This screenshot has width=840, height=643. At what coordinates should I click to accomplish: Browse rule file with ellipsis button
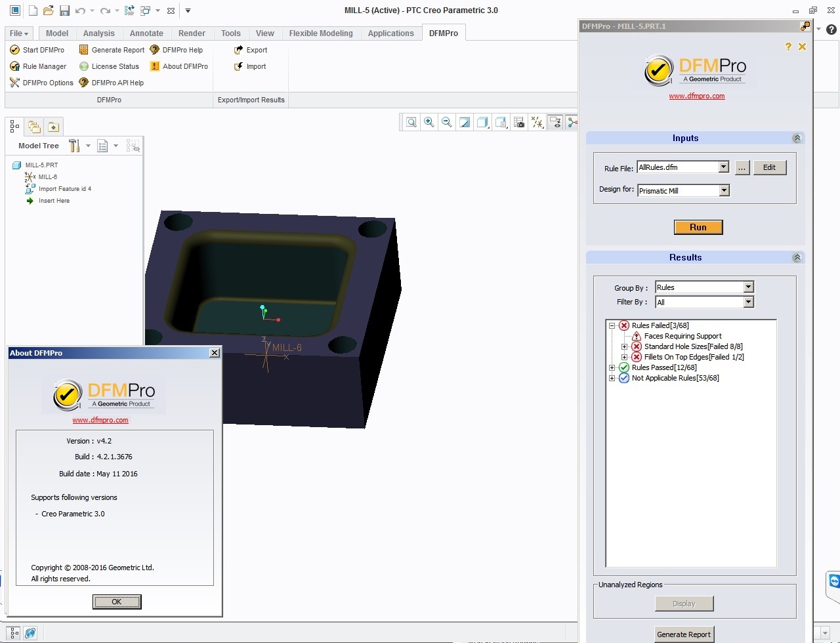742,167
